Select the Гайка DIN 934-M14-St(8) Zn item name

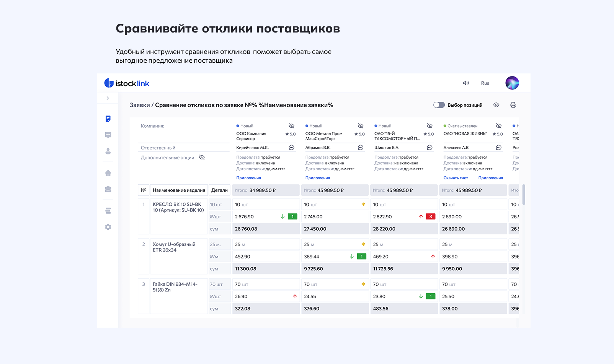click(175, 287)
